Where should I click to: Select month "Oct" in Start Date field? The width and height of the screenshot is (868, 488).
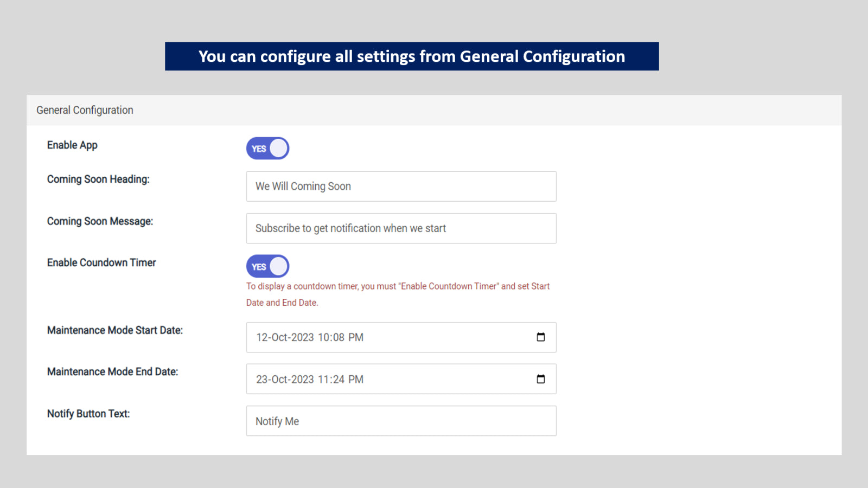pyautogui.click(x=279, y=337)
